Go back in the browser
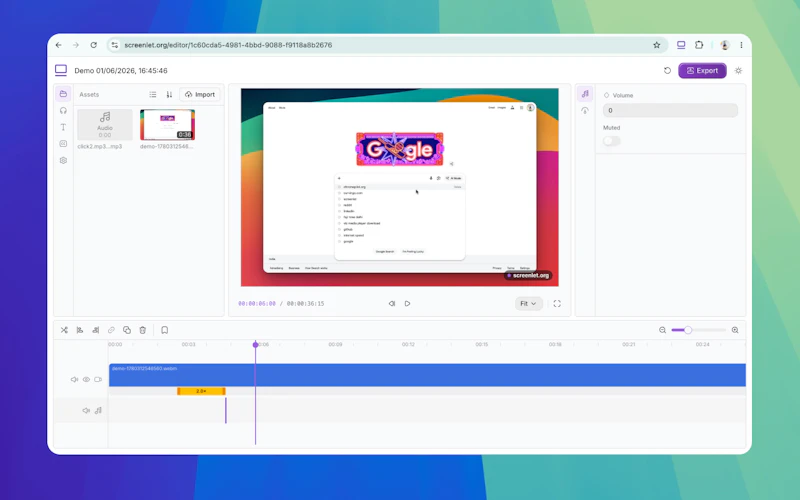This screenshot has width=800, height=500. tap(59, 45)
